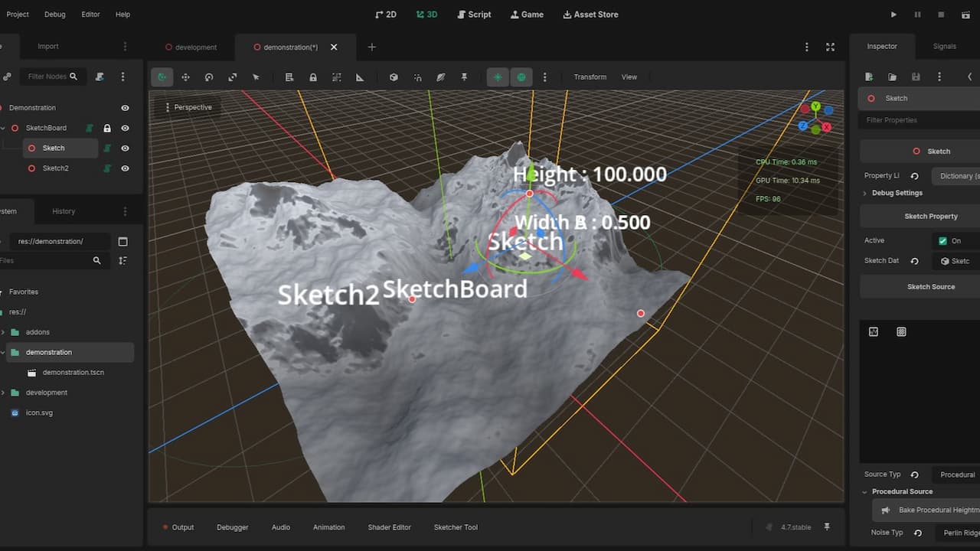Screen dimensions: 980x551
Task: Switch to the Signals tab
Action: [x=945, y=47]
